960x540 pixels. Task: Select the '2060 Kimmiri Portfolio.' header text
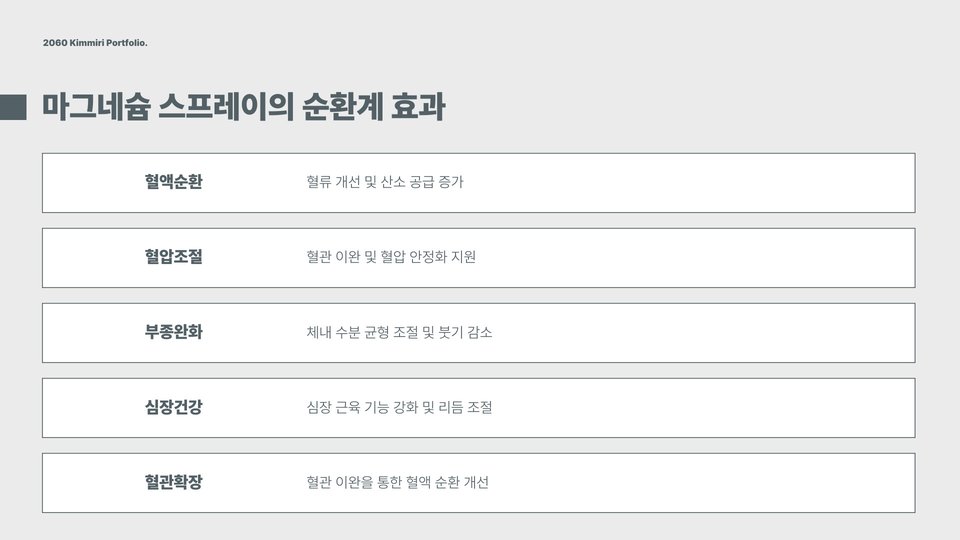(95, 43)
